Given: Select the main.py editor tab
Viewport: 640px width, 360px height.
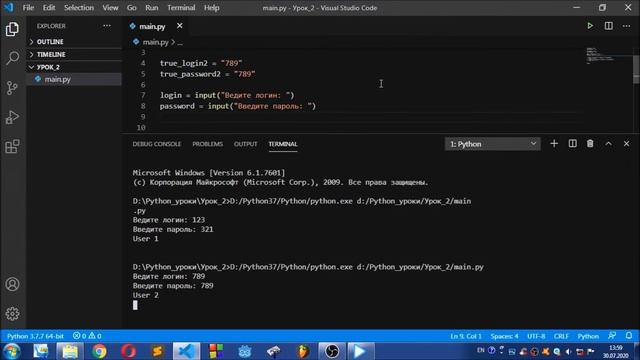Looking at the screenshot, I should [152, 27].
